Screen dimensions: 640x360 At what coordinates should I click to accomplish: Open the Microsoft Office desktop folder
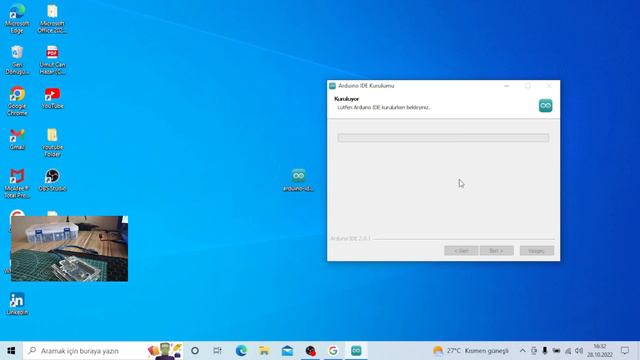(x=52, y=18)
